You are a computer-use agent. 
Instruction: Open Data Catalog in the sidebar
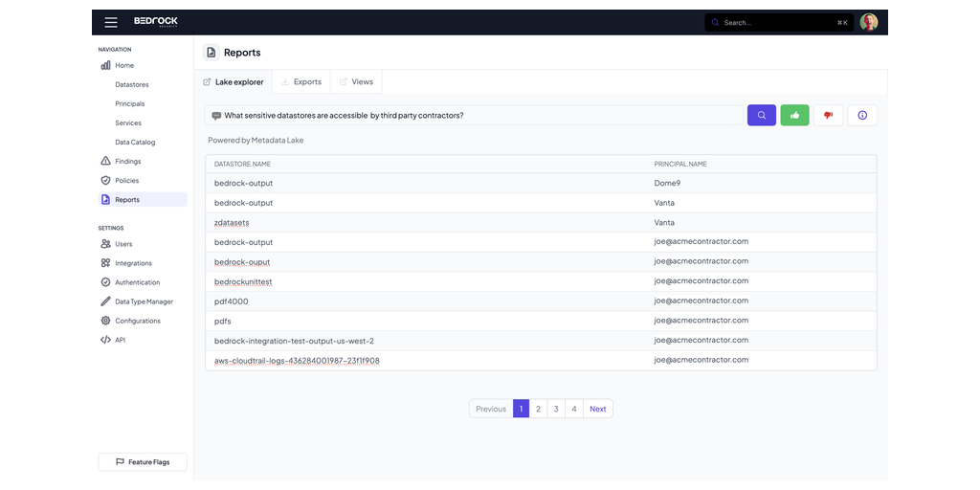coord(135,143)
